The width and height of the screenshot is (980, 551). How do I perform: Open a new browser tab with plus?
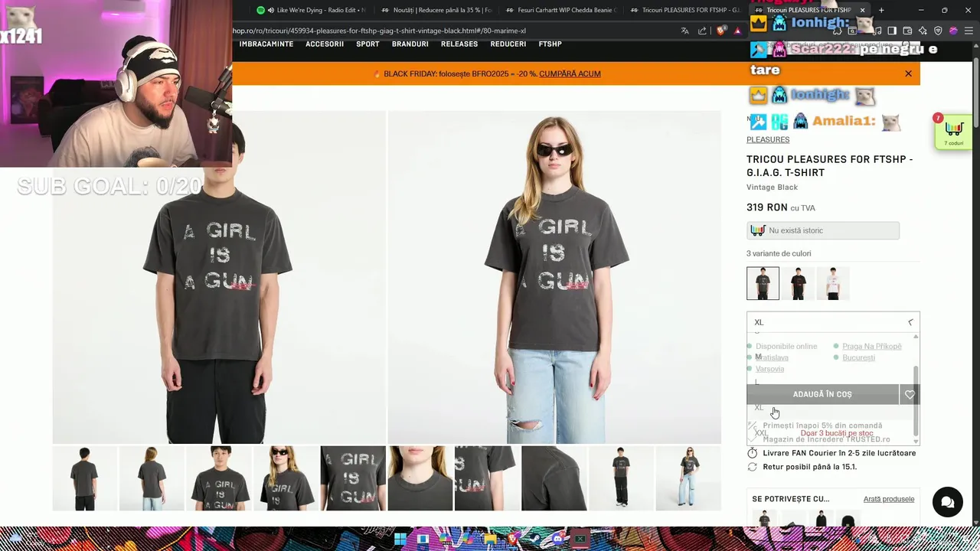[881, 10]
